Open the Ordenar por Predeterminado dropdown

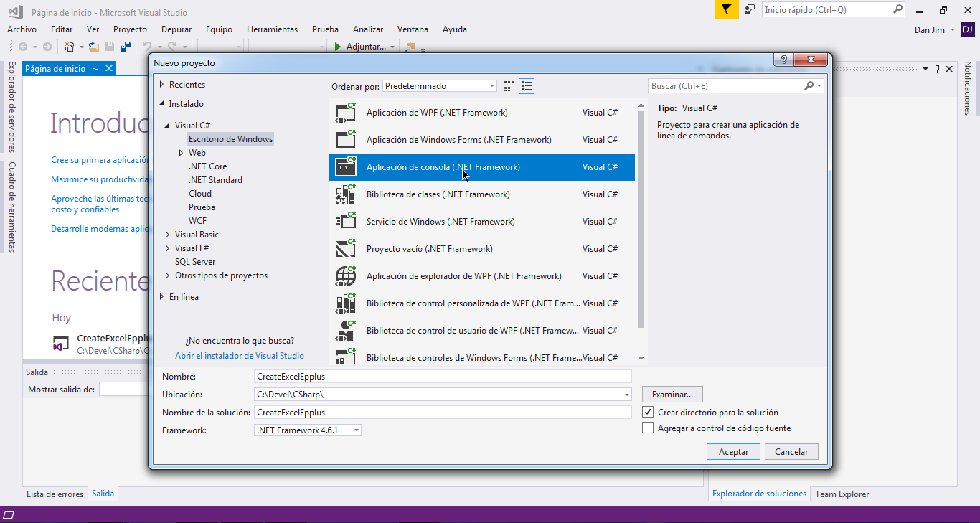(439, 86)
